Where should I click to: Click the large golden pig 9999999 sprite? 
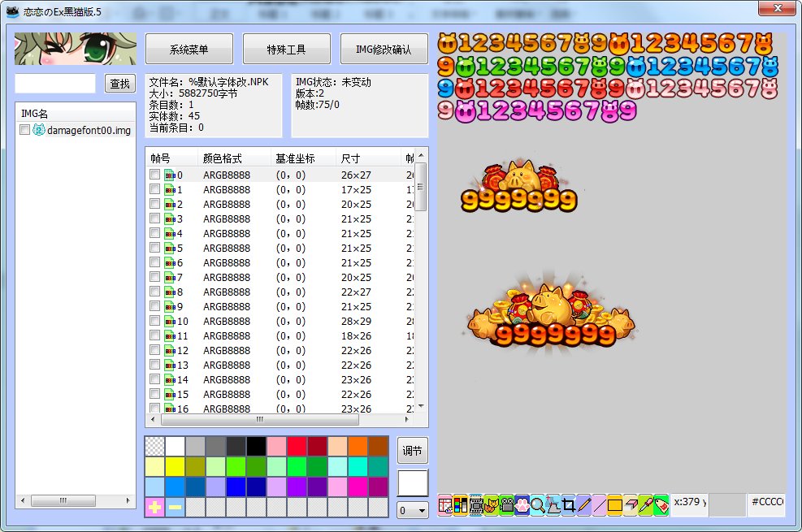[552, 315]
